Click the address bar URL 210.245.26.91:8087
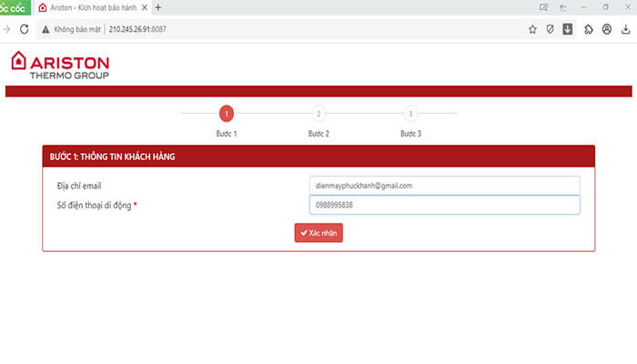This screenshot has width=637, height=364. 137,29
